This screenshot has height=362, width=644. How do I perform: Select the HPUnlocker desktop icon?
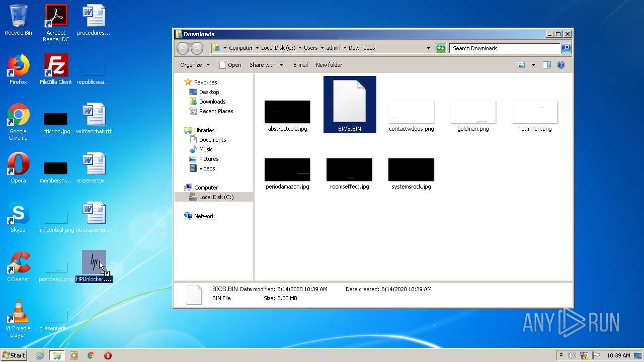[94, 266]
